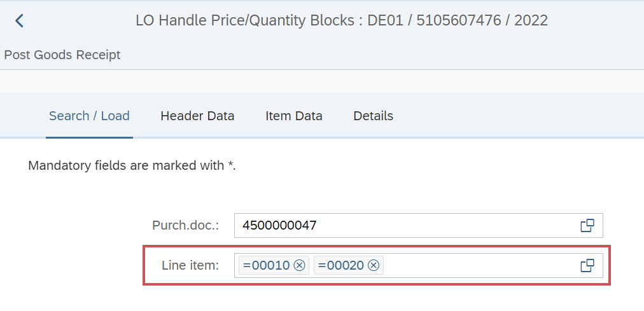This screenshot has height=311, width=644.
Task: Click the Purch.doc.: field label
Action: click(x=185, y=226)
